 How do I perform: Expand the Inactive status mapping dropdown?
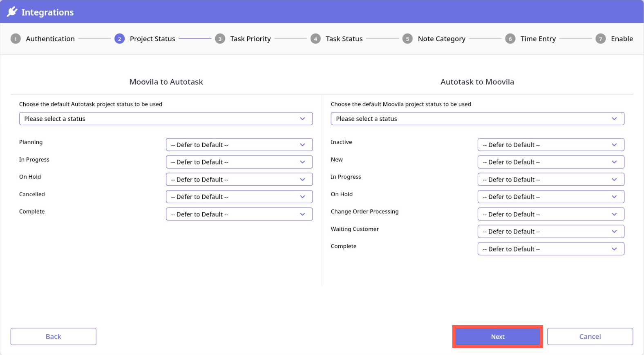pyautogui.click(x=550, y=145)
